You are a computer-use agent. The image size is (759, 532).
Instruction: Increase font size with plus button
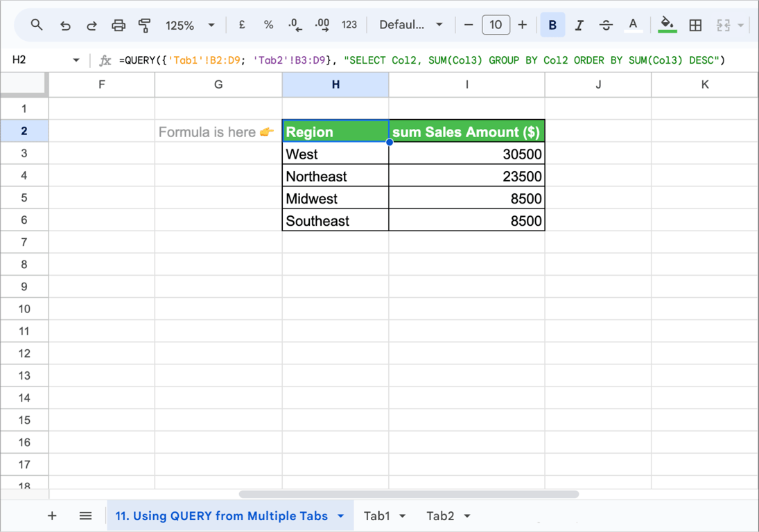click(x=523, y=25)
